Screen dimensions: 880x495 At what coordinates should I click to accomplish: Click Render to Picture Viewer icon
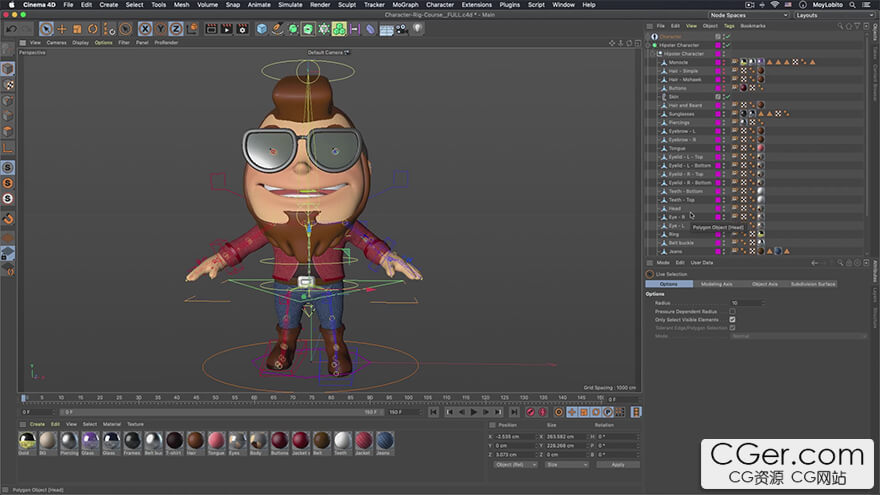227,29
